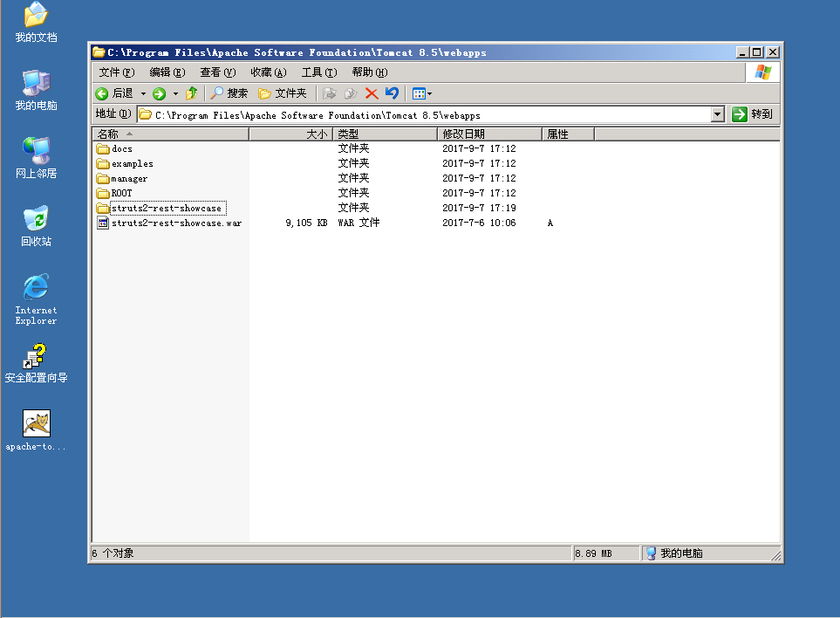The image size is (840, 618).
Task: Go up one folder level icon
Action: [191, 93]
